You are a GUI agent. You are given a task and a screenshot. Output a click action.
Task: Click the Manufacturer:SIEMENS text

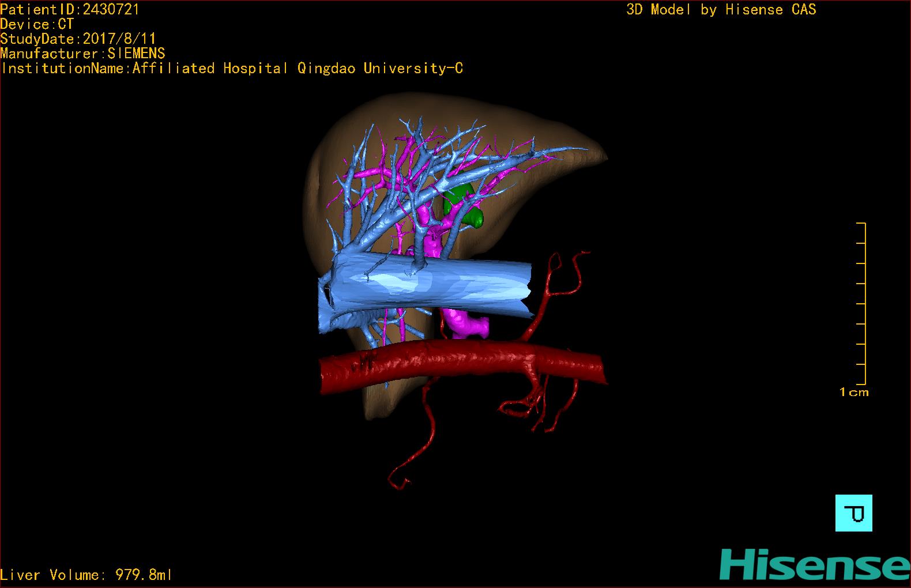pos(82,54)
